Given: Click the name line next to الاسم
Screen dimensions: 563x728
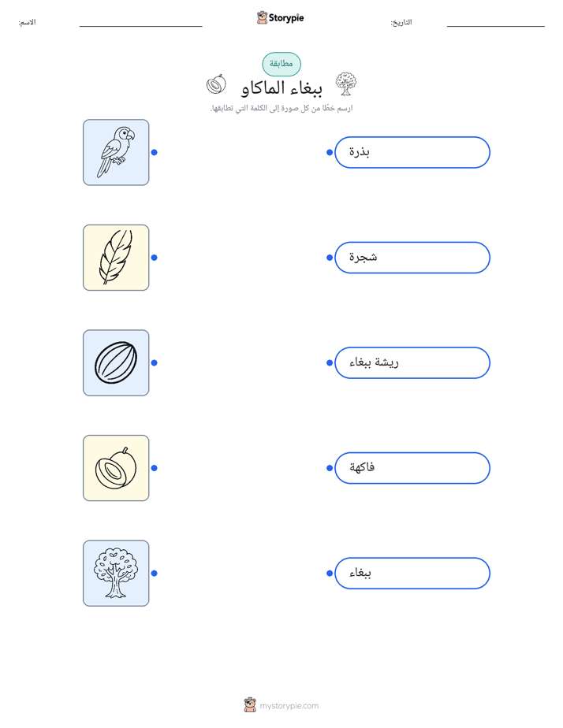Looking at the screenshot, I should [140, 26].
